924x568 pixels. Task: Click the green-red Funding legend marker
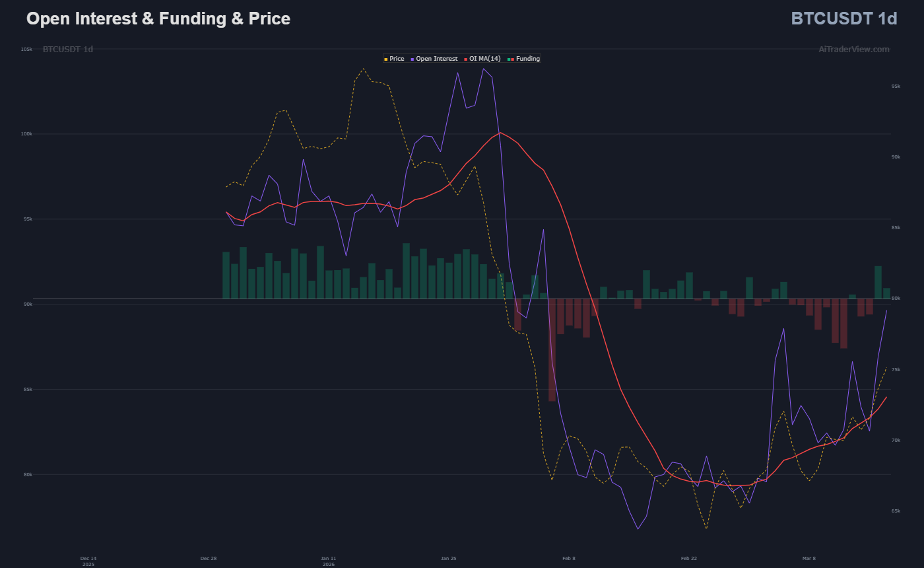(x=512, y=59)
